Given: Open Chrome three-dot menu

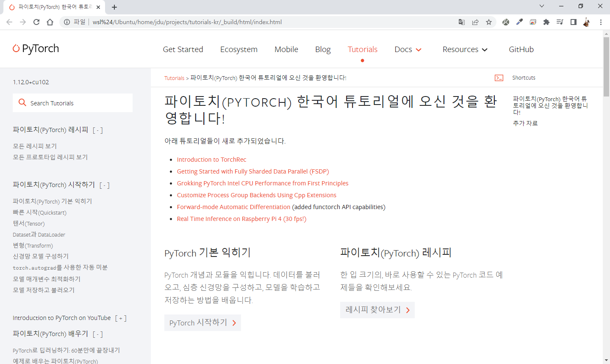Looking at the screenshot, I should [x=601, y=22].
